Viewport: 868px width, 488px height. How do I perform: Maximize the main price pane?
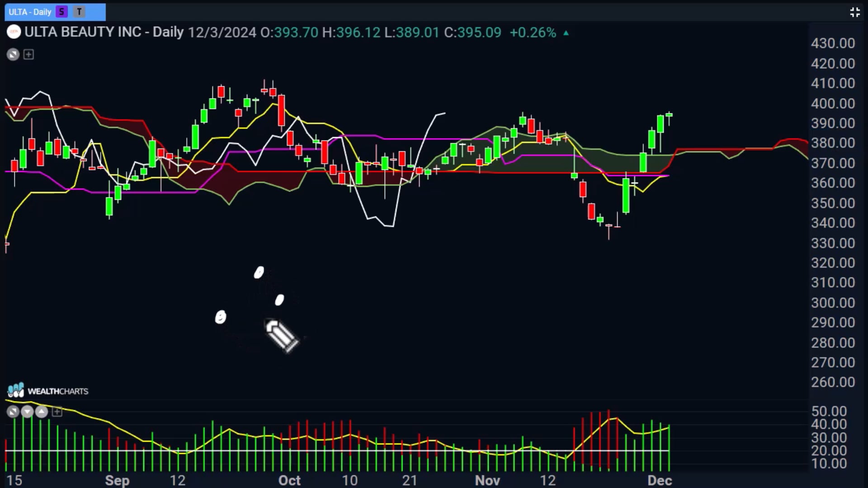tap(13, 55)
